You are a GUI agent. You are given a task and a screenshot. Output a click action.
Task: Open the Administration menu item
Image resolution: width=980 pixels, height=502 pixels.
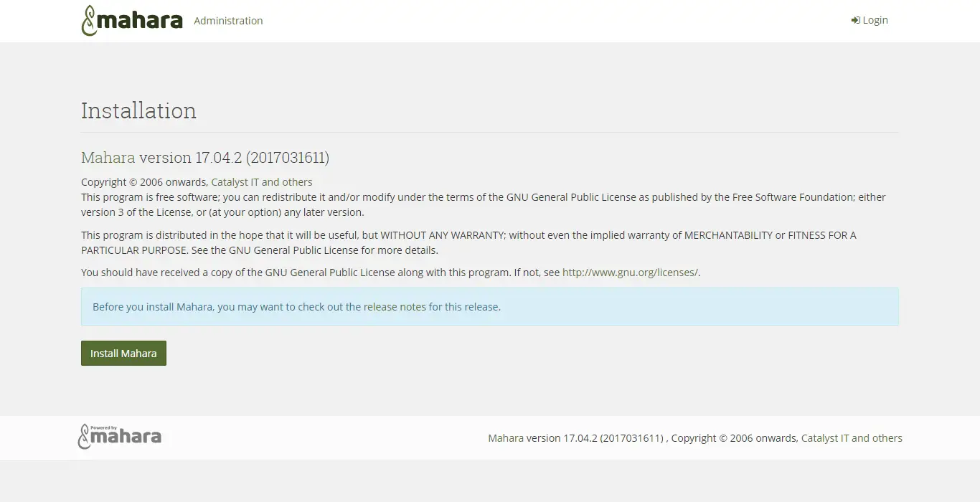point(228,21)
